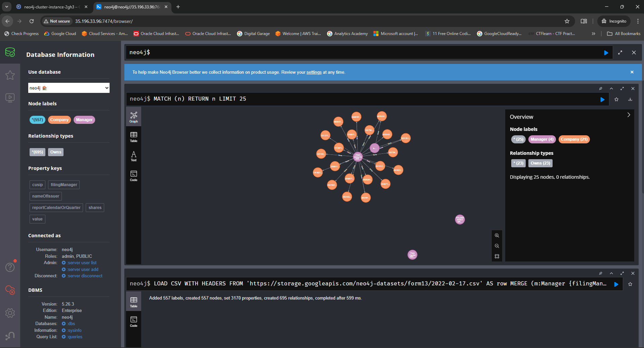This screenshot has width=644, height=348.
Task: Open the Use database dropdown
Action: click(69, 88)
